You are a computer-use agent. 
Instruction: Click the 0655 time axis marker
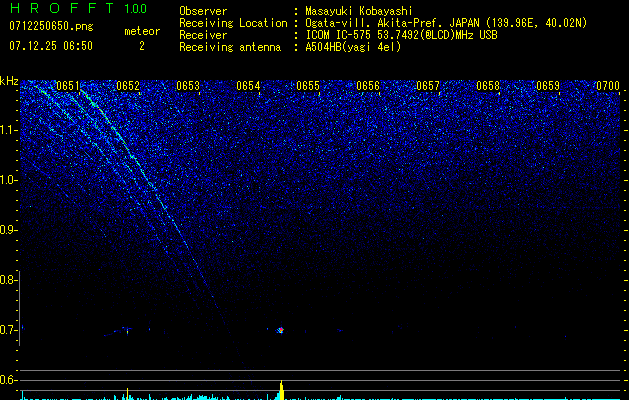tap(308, 86)
